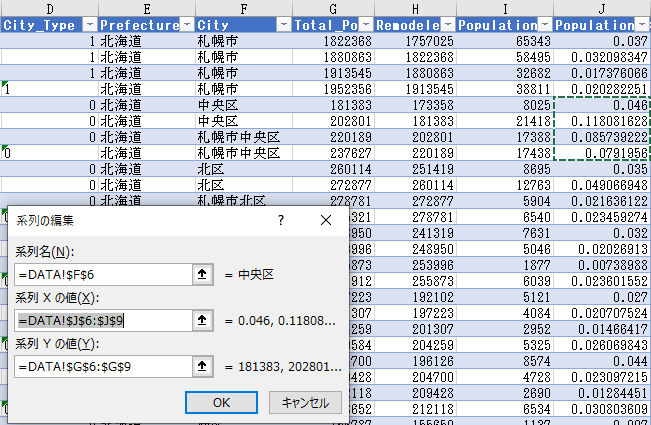The height and width of the screenshot is (425, 651).
Task: Click the range picker icon beside 系列 Y の値
Action: click(x=203, y=366)
